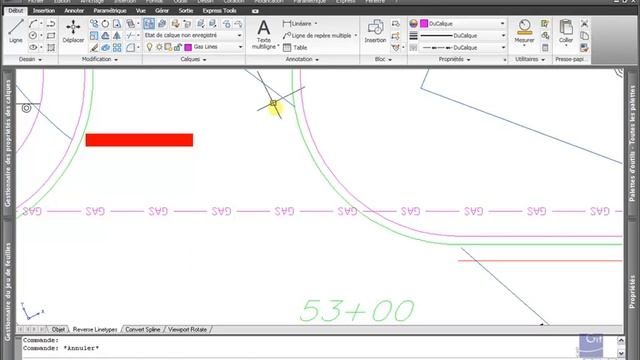Viewport: 640px width, 360px height.
Task: Switch to the Sortie ribbon tab
Action: (186, 11)
